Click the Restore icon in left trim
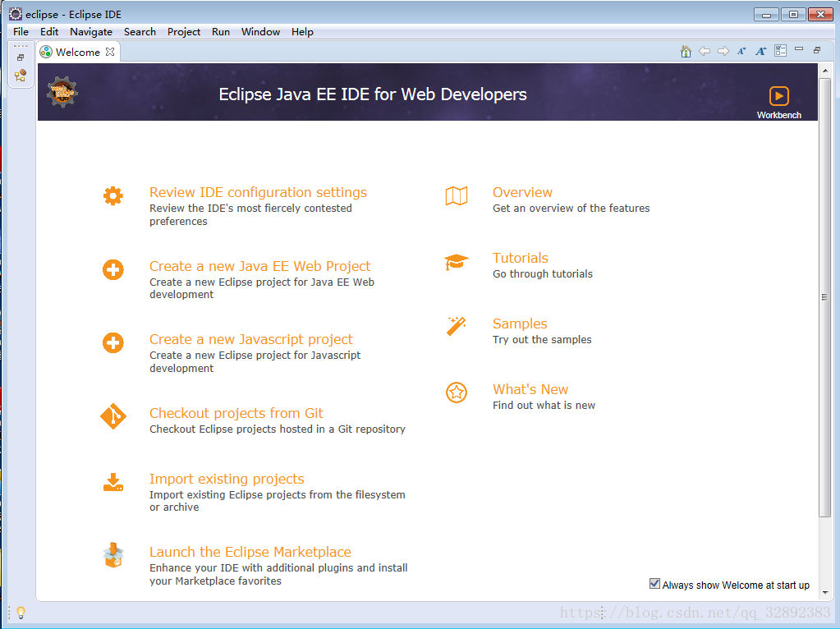 click(x=21, y=57)
